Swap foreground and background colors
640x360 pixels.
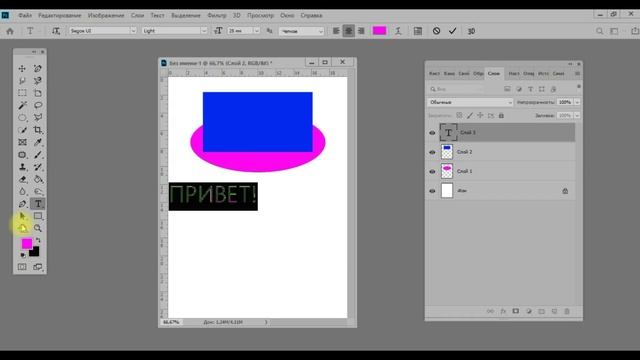(38, 240)
